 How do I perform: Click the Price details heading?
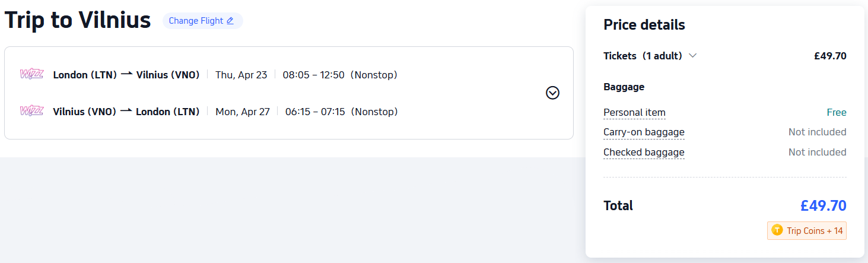point(644,25)
